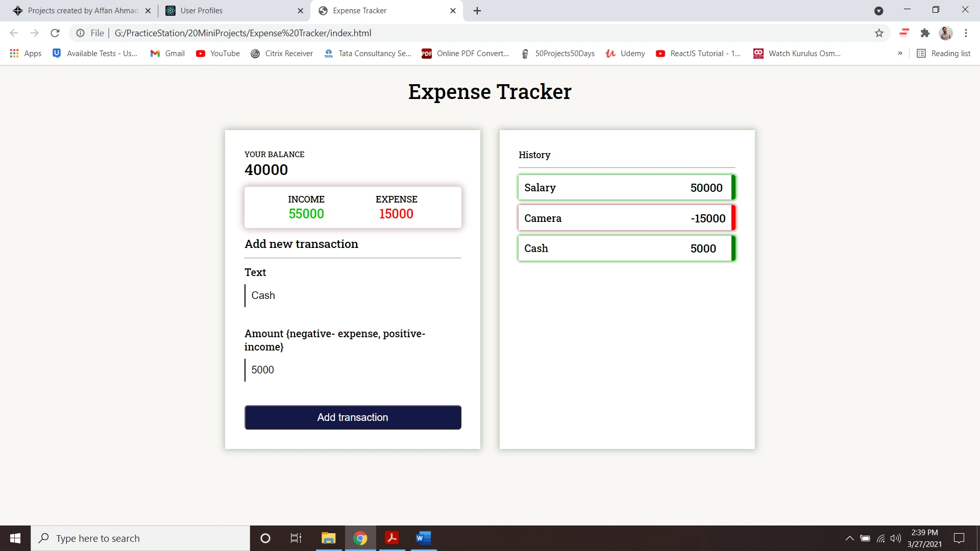Image resolution: width=980 pixels, height=551 pixels.
Task: Reload the Expense Tracker page
Action: [55, 33]
